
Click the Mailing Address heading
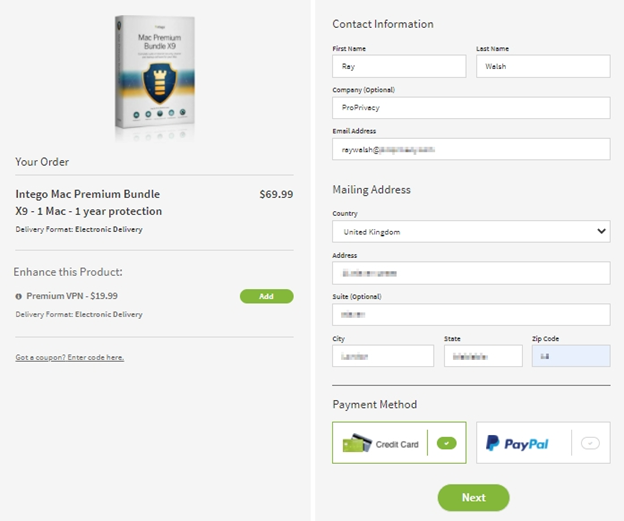pos(371,190)
